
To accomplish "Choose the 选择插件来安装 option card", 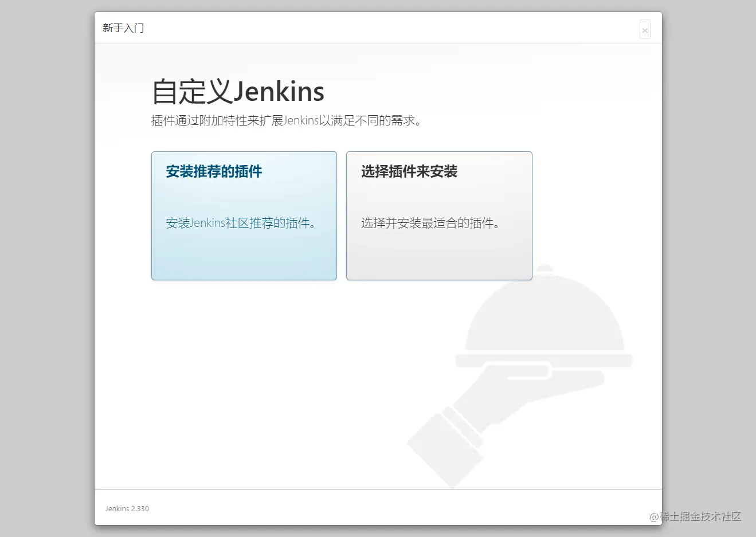I will [x=439, y=215].
